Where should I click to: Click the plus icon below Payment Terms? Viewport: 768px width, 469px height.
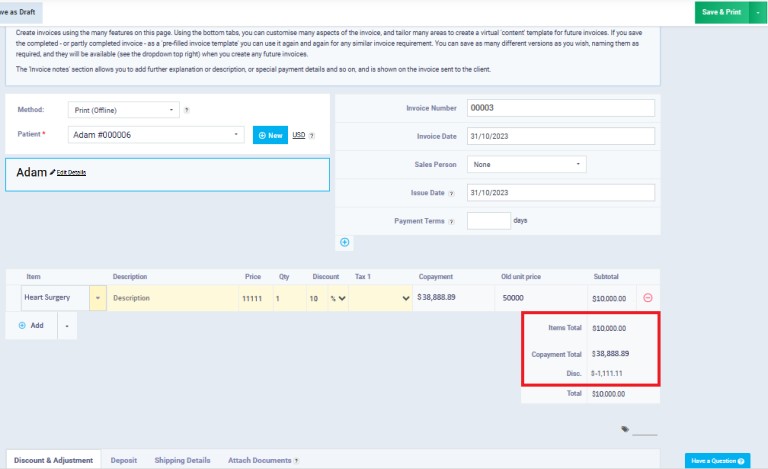coord(345,242)
